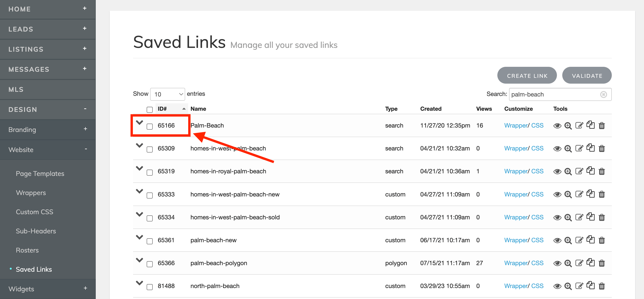The image size is (644, 299).
Task: Check the select-all checkbox in table header
Action: (149, 110)
